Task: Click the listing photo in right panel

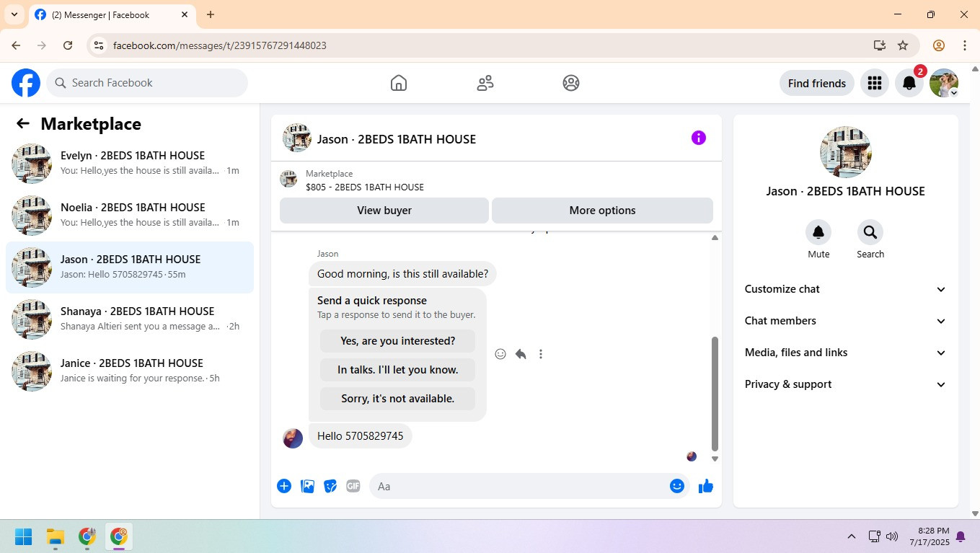Action: point(846,152)
